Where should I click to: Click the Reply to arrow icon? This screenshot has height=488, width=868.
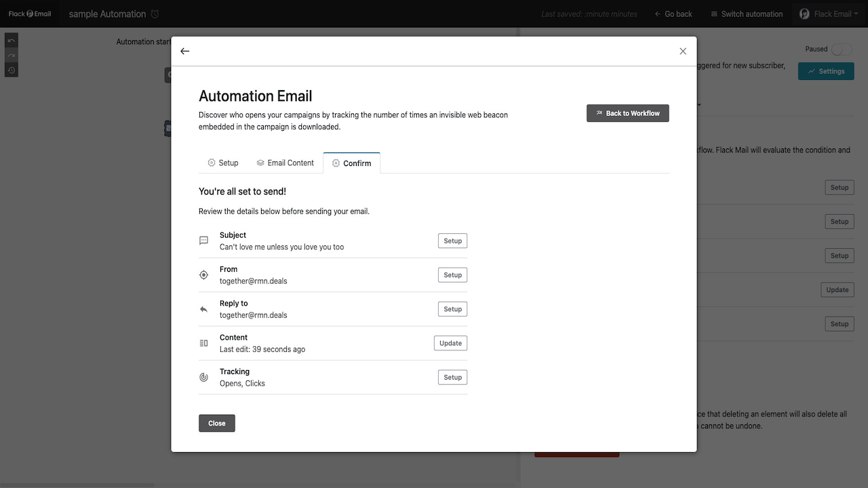coord(203,309)
